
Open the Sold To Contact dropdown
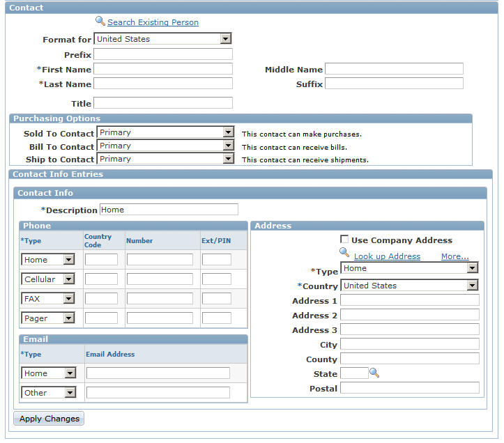165,132
